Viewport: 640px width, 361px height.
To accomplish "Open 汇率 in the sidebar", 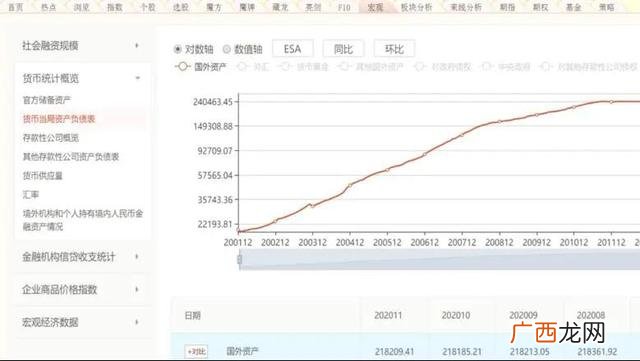I will click(x=31, y=194).
